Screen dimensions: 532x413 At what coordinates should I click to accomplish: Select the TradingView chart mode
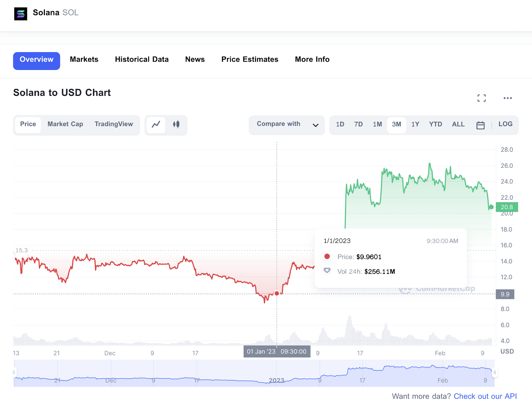[114, 124]
